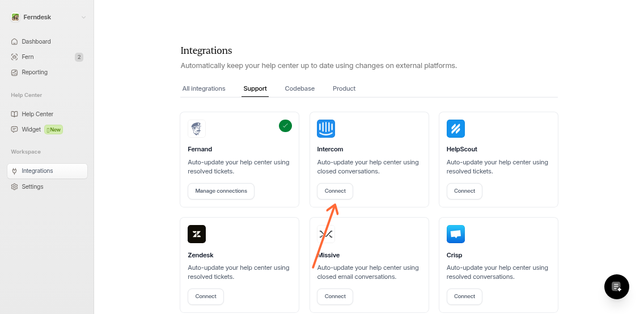Viewport: 644px width, 314px height.
Task: Click the HelpScout logo icon
Action: pyautogui.click(x=456, y=129)
